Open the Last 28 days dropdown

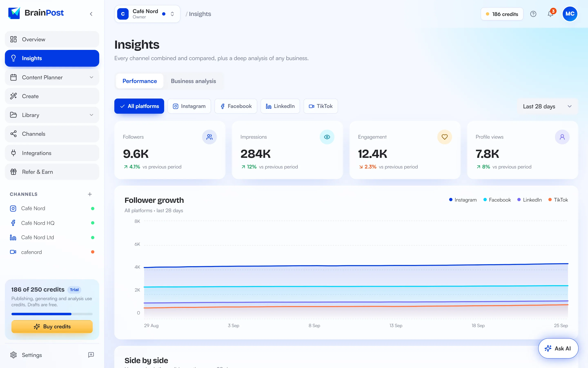tap(547, 106)
